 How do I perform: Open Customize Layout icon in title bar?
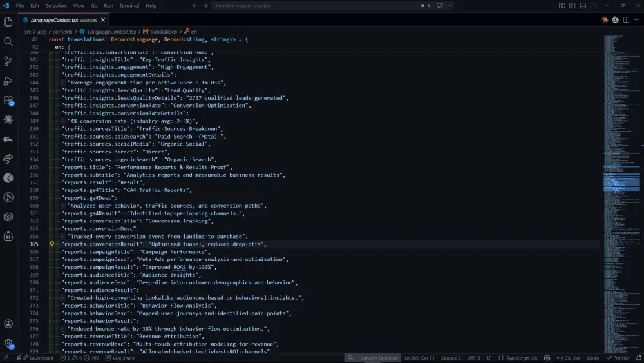[562, 6]
